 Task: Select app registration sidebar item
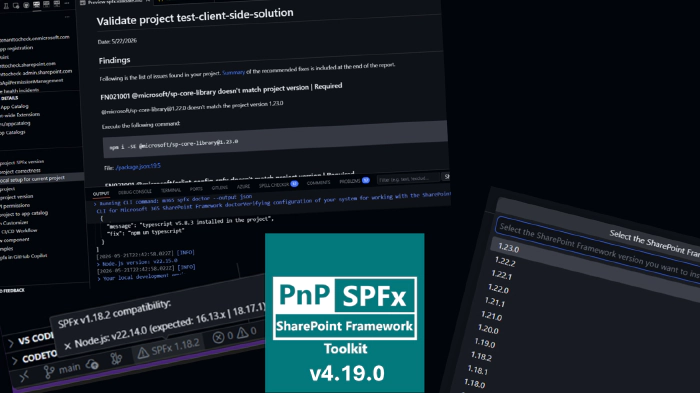pyautogui.click(x=17, y=48)
